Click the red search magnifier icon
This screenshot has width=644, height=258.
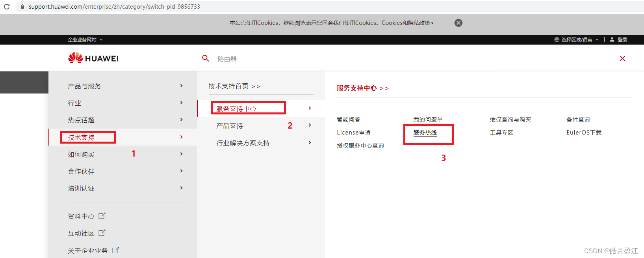pos(206,58)
